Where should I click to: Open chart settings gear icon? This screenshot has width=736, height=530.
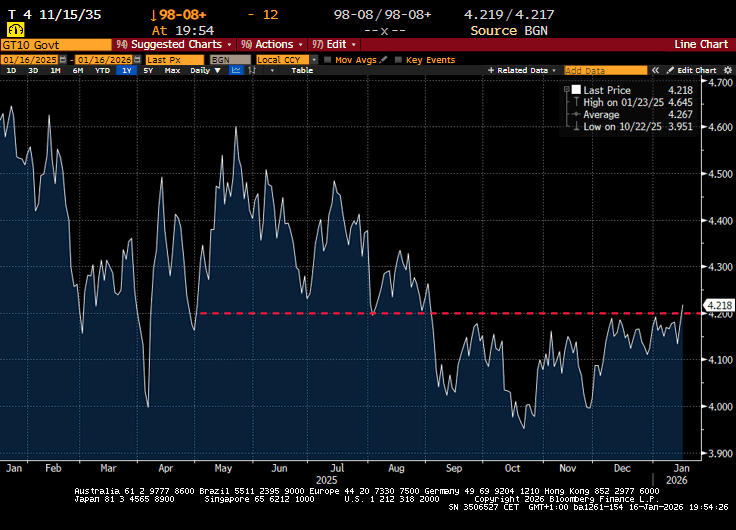coord(727,70)
